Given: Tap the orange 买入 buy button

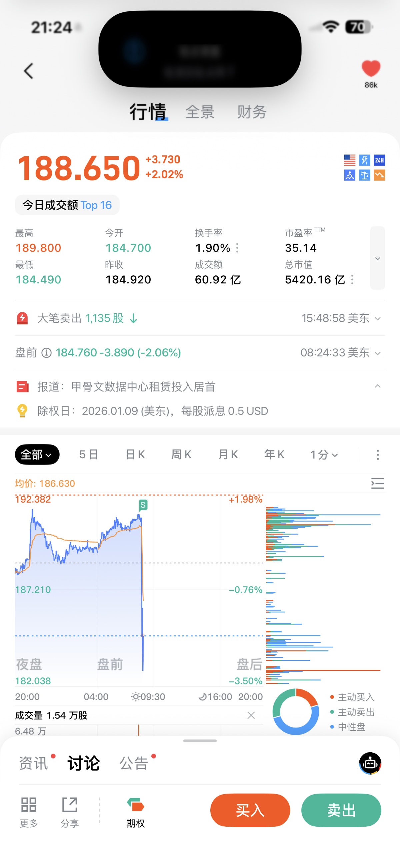Looking at the screenshot, I should (250, 810).
